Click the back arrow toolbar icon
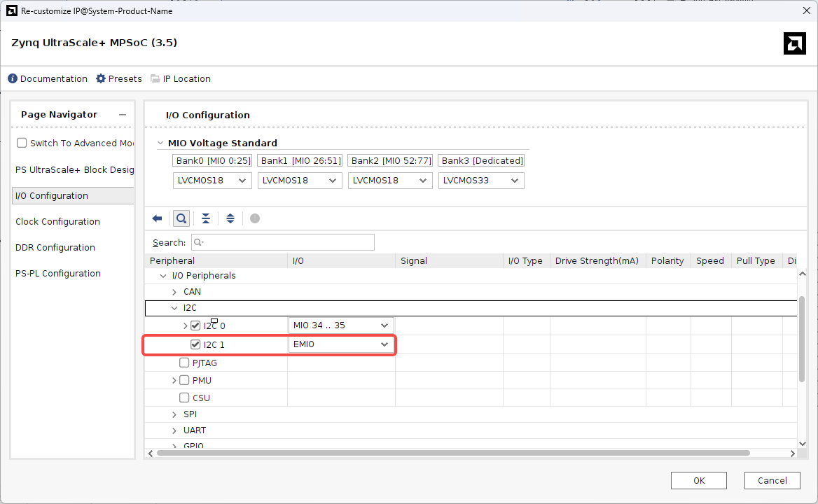The height and width of the screenshot is (504, 818). pyautogui.click(x=157, y=218)
